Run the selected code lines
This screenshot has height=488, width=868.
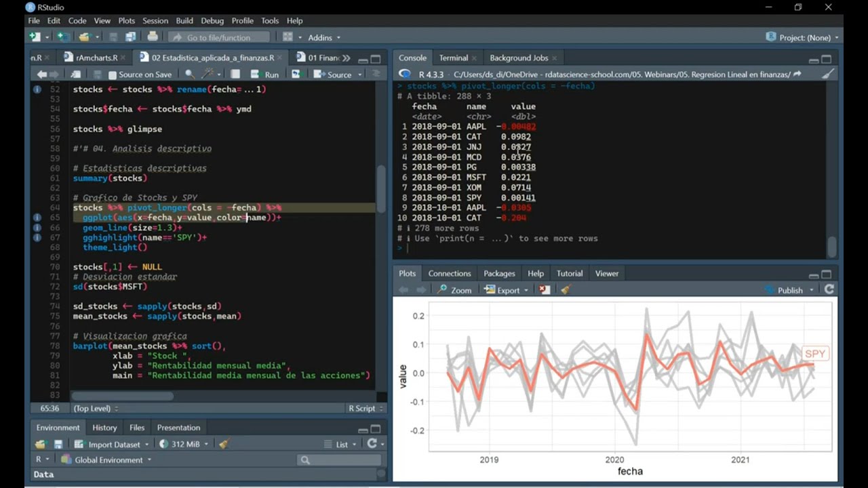264,75
